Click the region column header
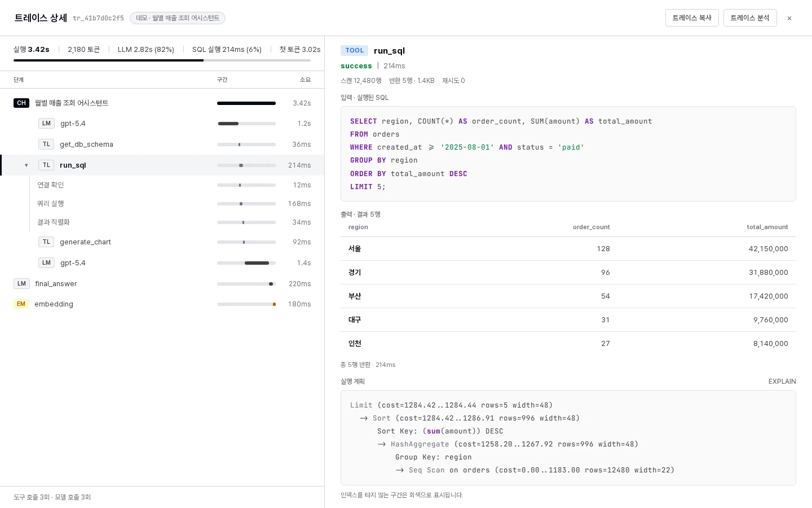The width and height of the screenshot is (812, 508). (x=358, y=227)
